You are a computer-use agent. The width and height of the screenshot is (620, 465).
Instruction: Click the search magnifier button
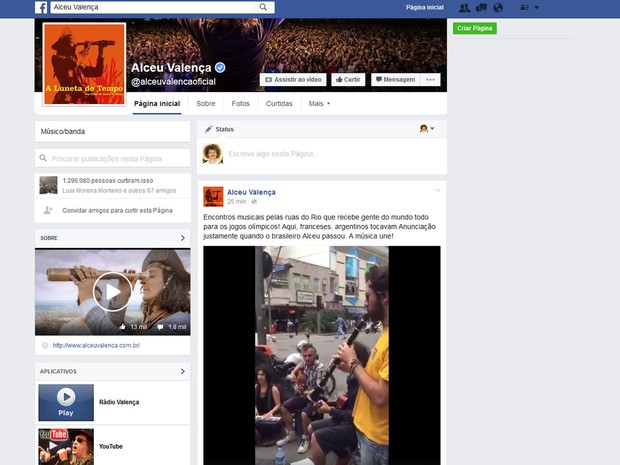pyautogui.click(x=263, y=7)
